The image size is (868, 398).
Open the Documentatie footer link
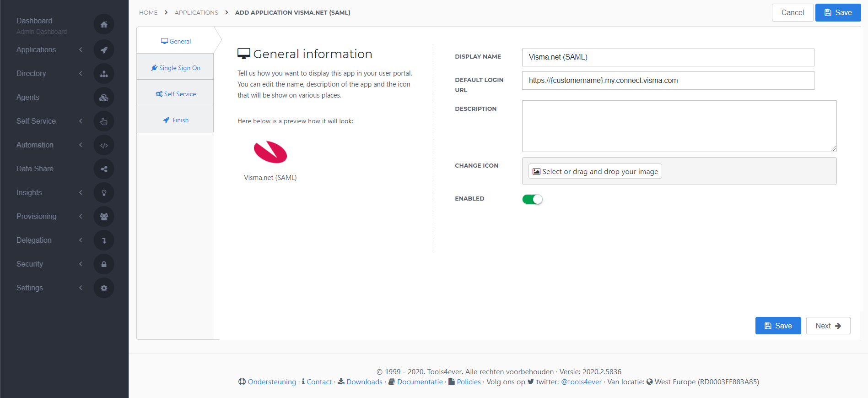pos(420,382)
